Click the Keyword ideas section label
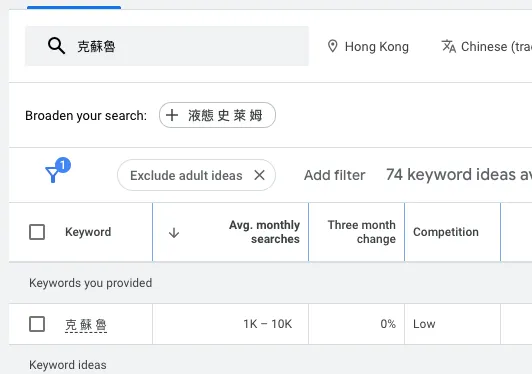Viewport: 532px width, 374px height. [68, 365]
